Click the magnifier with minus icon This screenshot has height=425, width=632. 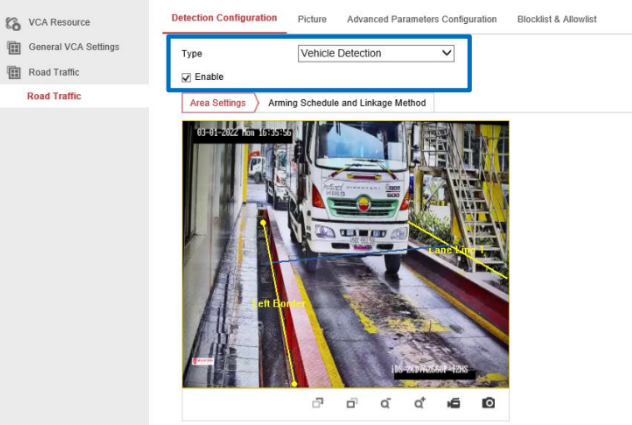coord(385,403)
